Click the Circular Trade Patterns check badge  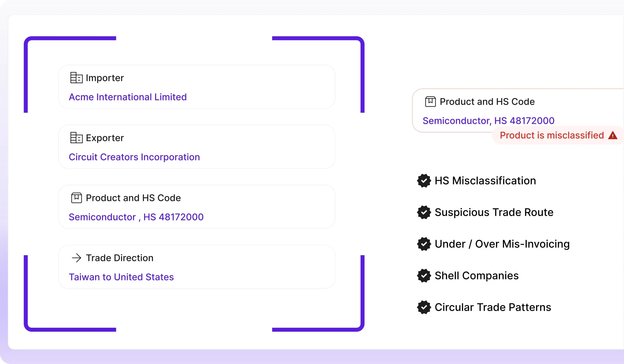(424, 307)
